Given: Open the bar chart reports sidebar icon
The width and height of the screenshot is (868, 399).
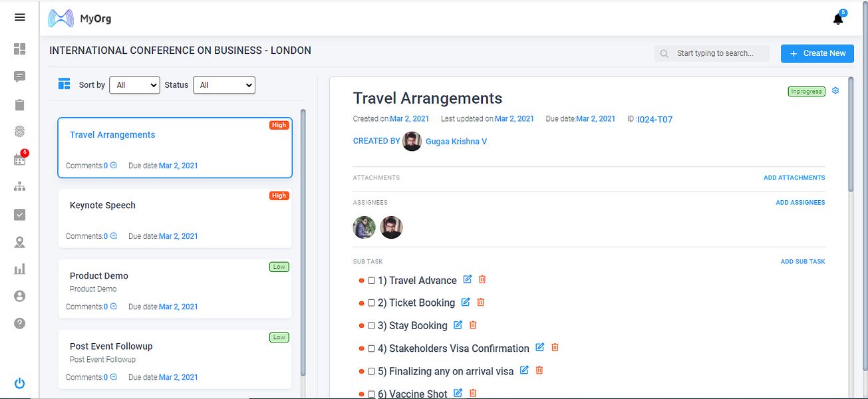Looking at the screenshot, I should (x=19, y=269).
